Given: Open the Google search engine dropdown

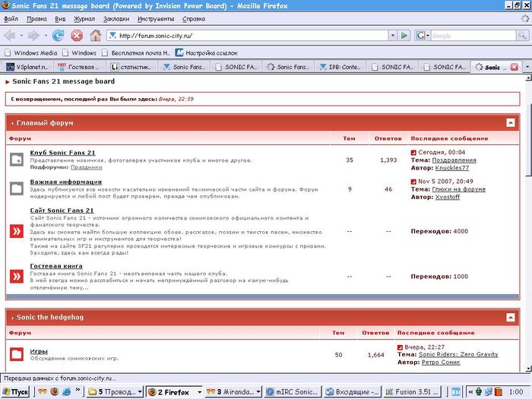Looking at the screenshot, I should [423, 35].
